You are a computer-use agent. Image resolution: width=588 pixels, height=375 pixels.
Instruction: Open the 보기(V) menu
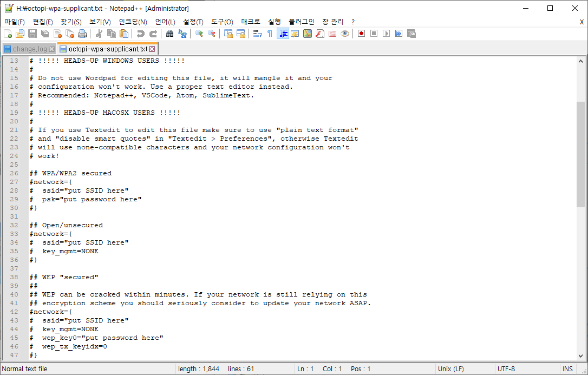(100, 22)
